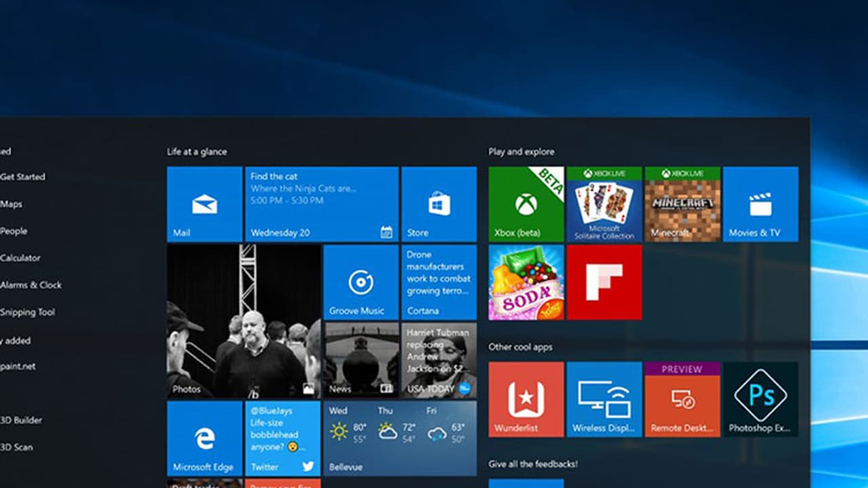Image resolution: width=868 pixels, height=488 pixels.
Task: Launch the Flipboard red tile
Action: click(x=604, y=282)
